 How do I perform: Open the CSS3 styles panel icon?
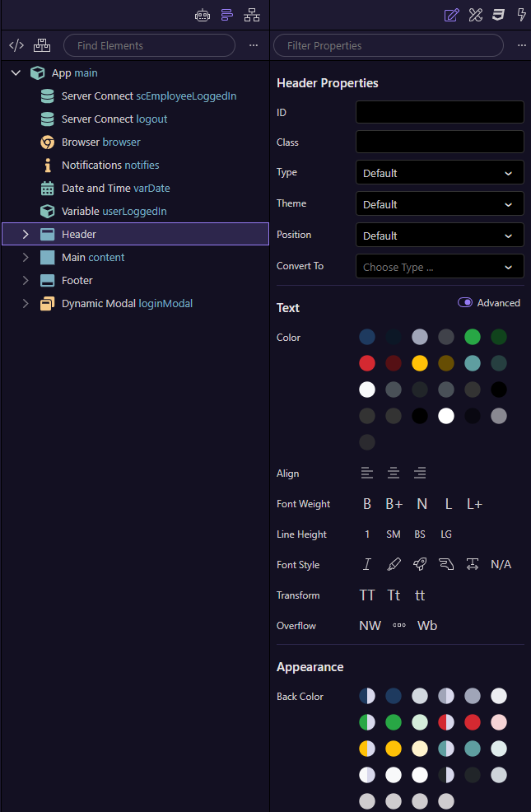pyautogui.click(x=498, y=15)
